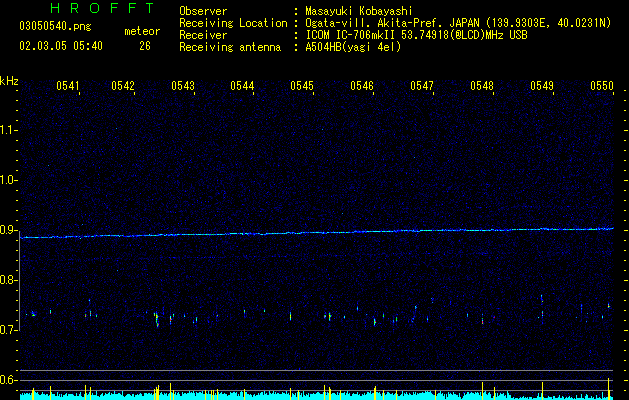Click the 1.0 frequency axis label
629x400 pixels.
9,180
